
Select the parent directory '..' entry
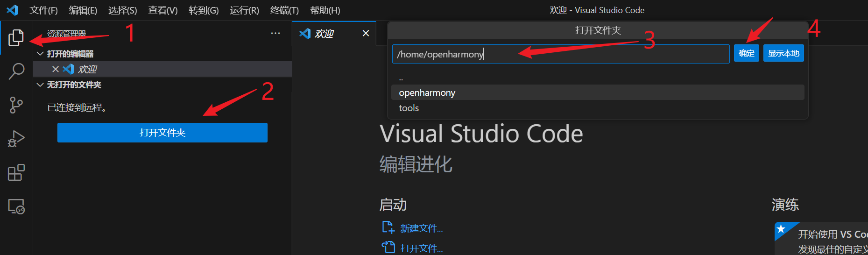[598, 78]
